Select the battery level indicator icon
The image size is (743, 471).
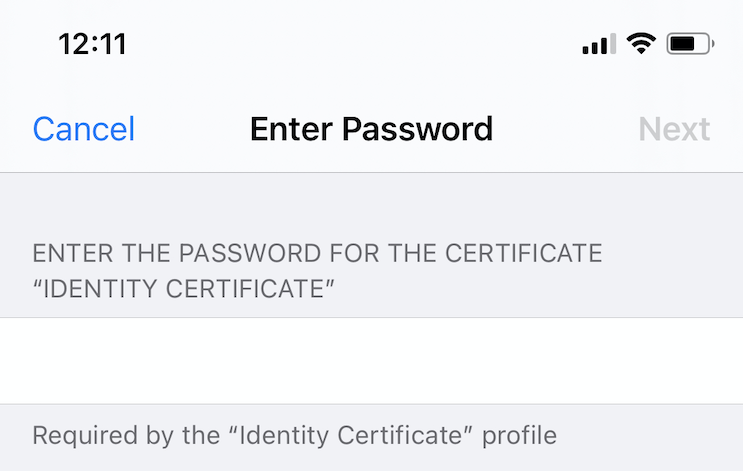point(690,44)
